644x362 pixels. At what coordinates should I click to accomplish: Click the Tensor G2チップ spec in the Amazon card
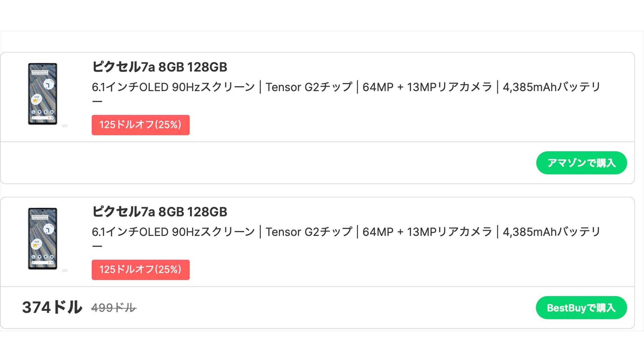point(309,87)
